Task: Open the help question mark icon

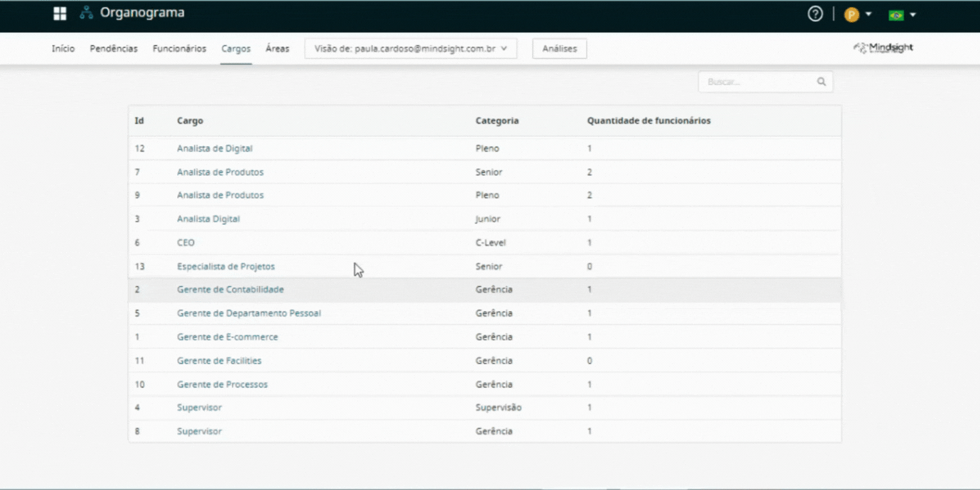Action: tap(815, 14)
